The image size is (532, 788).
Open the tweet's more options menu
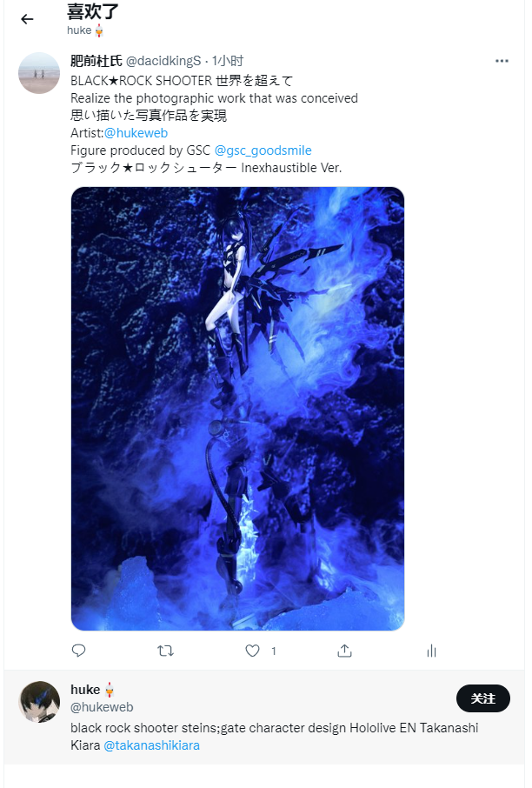point(502,61)
